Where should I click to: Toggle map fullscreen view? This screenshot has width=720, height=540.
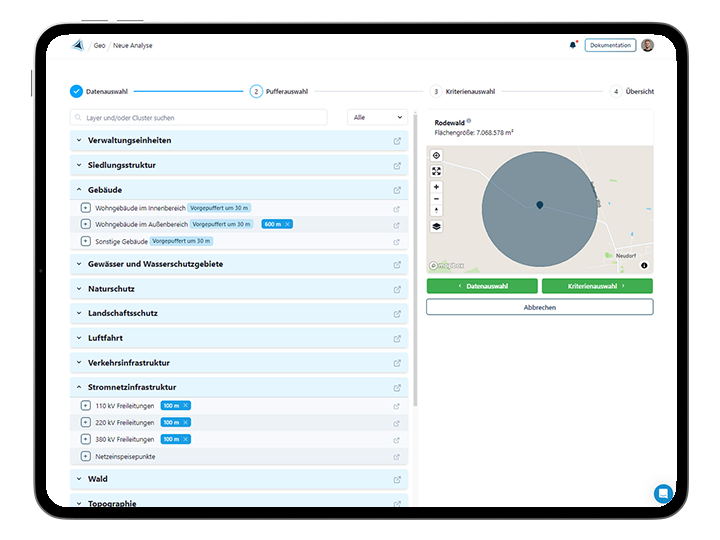pos(436,171)
